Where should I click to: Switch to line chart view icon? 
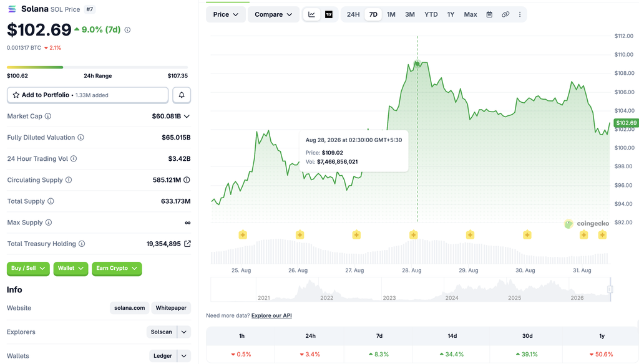tap(311, 14)
